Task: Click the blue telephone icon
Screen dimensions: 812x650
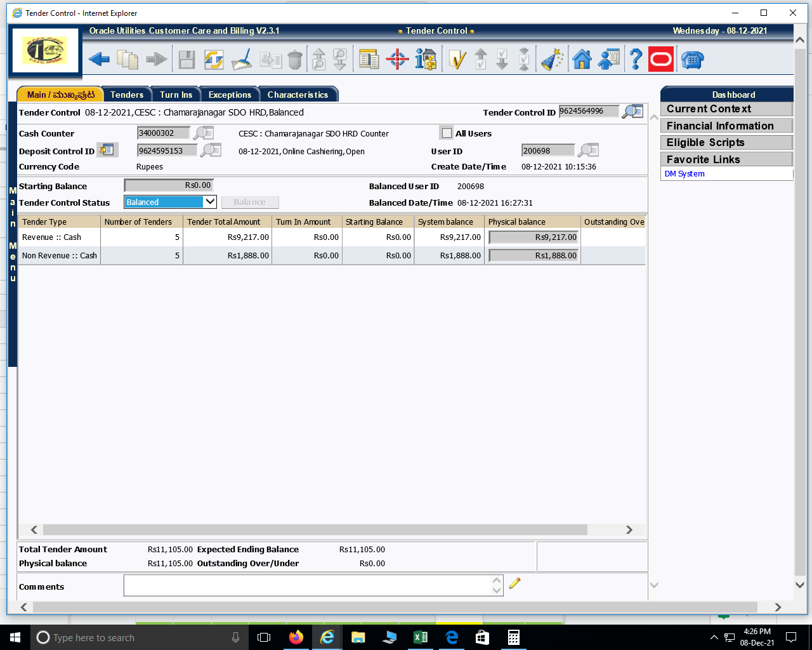Action: (692, 60)
